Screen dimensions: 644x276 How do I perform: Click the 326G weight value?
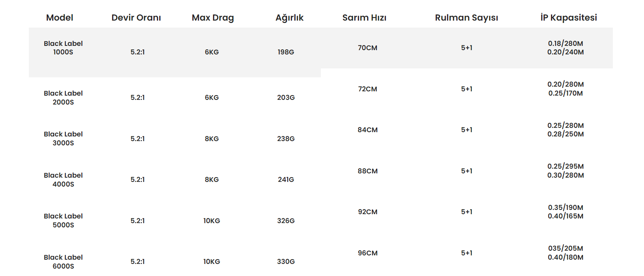(x=286, y=221)
